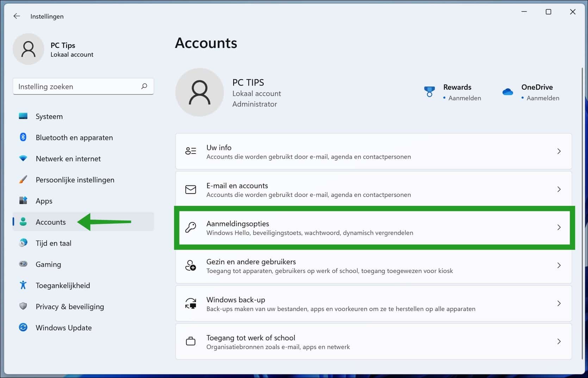Open Gezin en andere gebruikers card
Viewport: 588px width, 378px height.
click(x=373, y=265)
